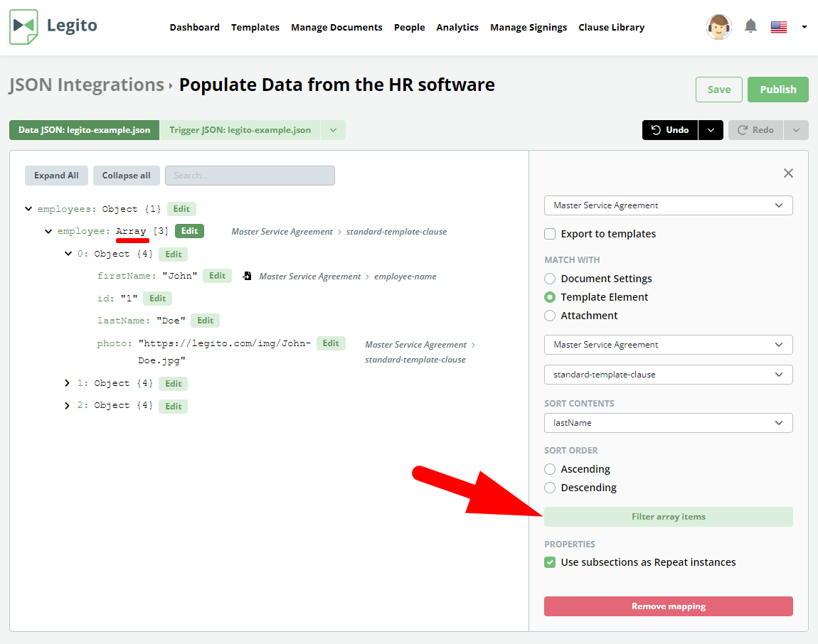Click Filter array items button
Viewport: 818px width, 644px height.
669,517
